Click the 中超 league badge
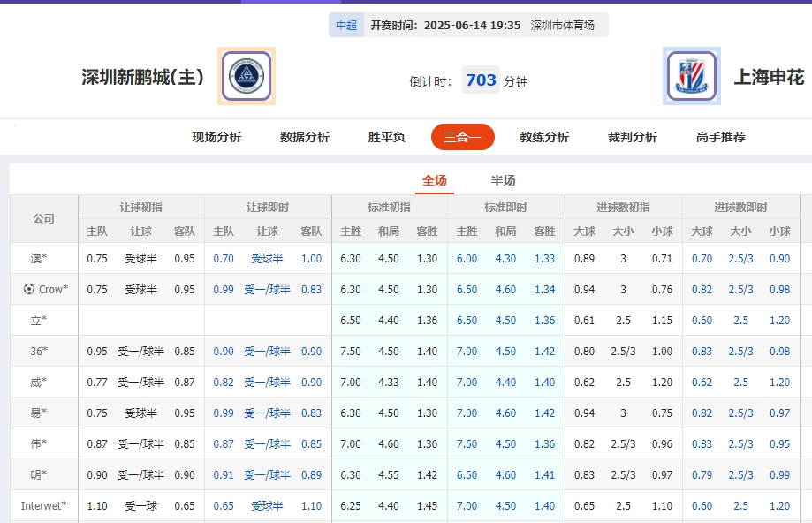The width and height of the screenshot is (812, 523). click(x=345, y=25)
